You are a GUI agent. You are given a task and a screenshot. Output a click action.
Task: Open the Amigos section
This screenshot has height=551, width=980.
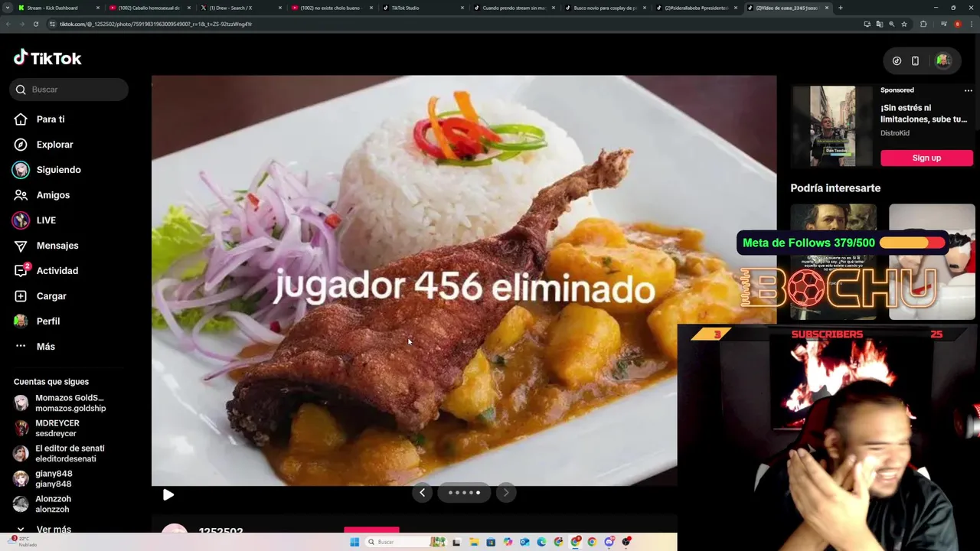pos(42,195)
